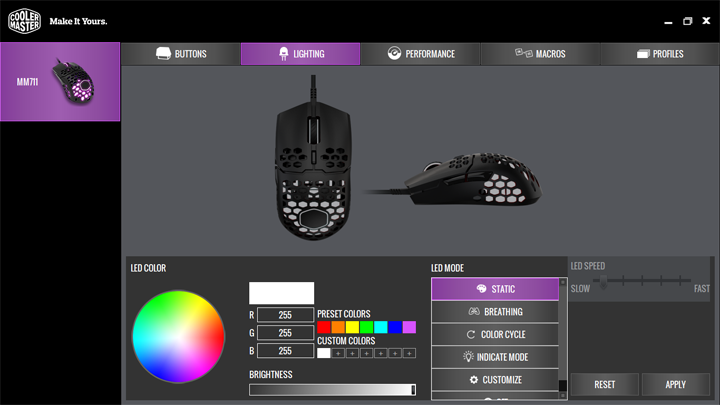Click the LED color wheel
This screenshot has height=405, width=720.
click(x=180, y=336)
